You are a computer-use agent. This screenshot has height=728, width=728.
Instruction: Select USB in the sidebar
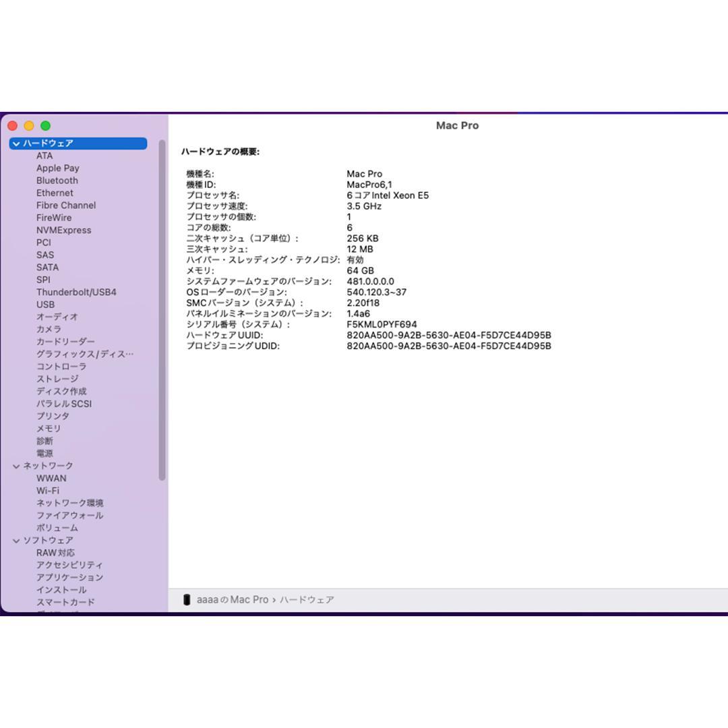[x=46, y=305]
